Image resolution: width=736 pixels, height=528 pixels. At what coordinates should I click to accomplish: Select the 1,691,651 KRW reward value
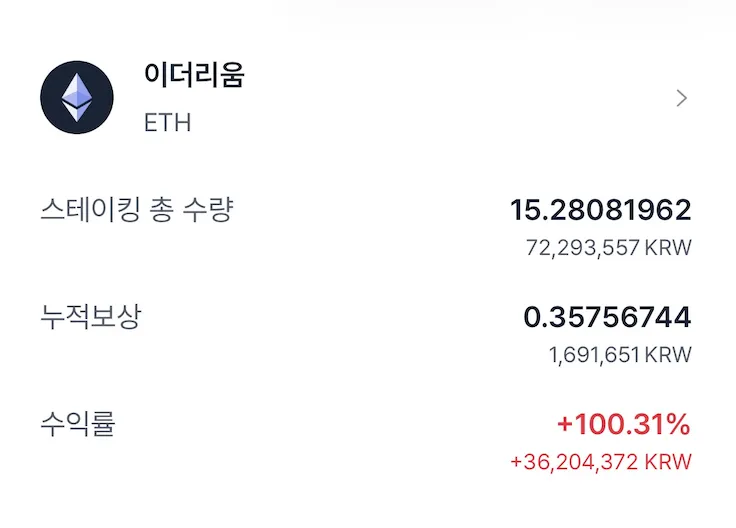(620, 355)
